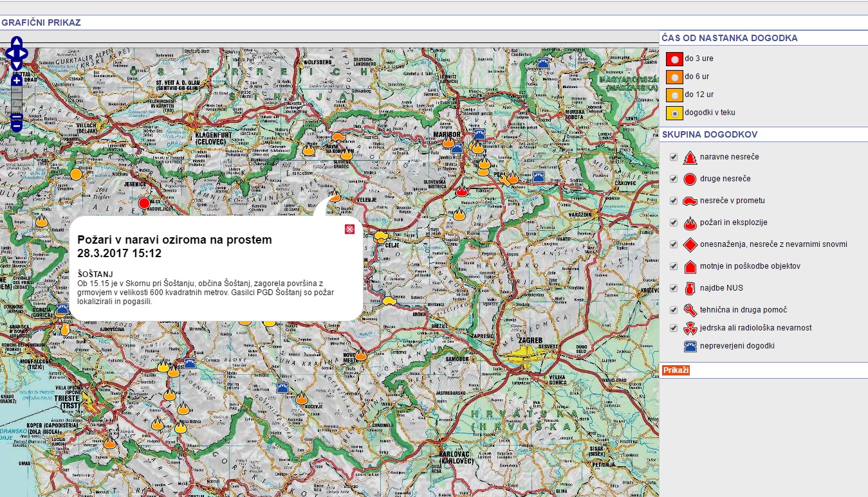Click the map zoom level slider track

[x=17, y=100]
